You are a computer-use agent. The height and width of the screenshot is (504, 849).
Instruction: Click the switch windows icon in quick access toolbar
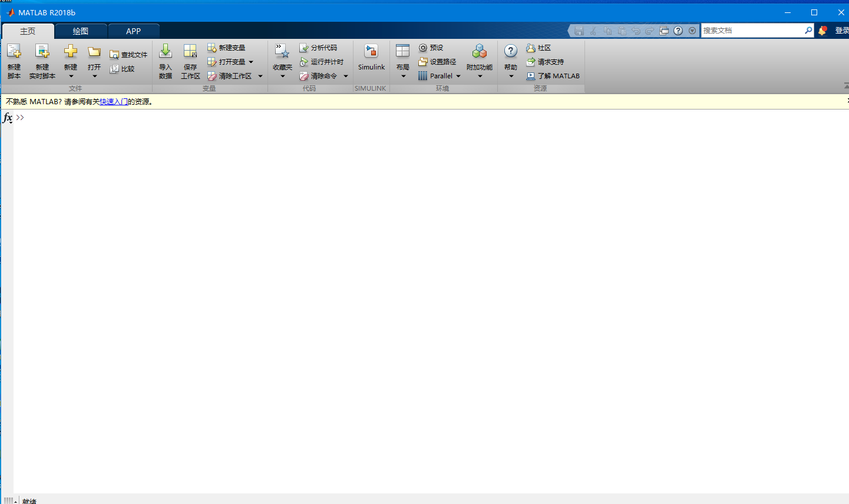pos(664,31)
